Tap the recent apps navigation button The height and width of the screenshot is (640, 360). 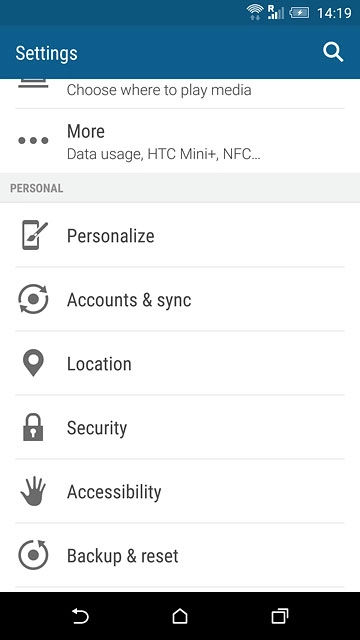(280, 616)
